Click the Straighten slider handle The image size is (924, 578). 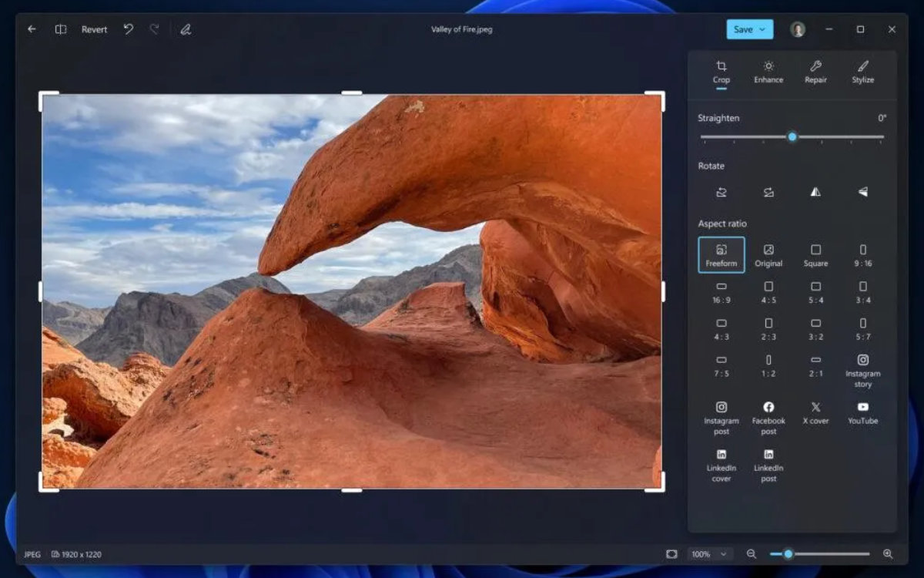(792, 136)
